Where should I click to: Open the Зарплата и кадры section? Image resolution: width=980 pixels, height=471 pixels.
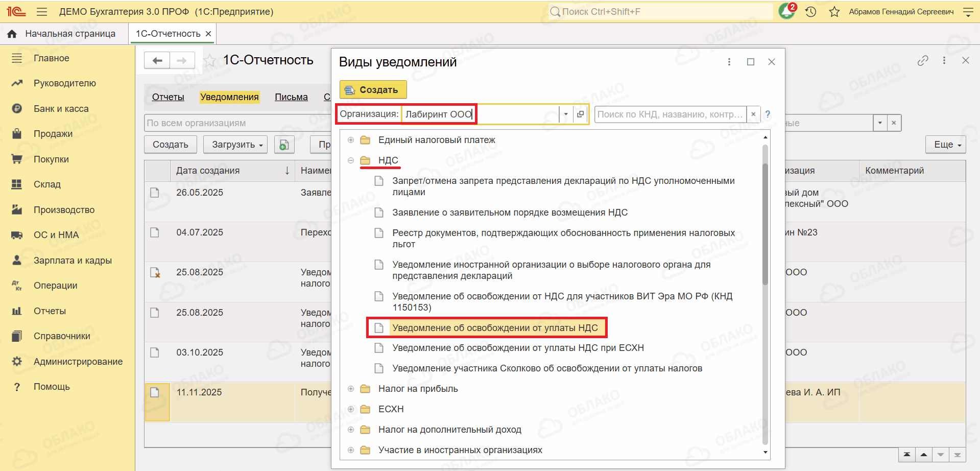click(x=73, y=261)
